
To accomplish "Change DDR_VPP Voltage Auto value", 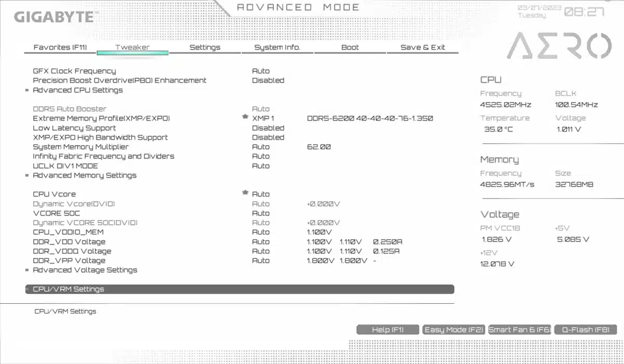I will click(x=261, y=261).
